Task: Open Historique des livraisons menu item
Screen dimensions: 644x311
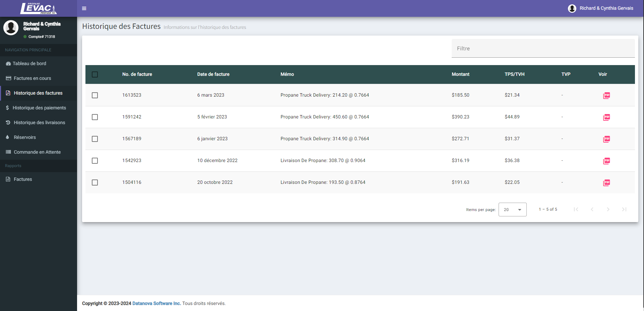Action: point(39,122)
